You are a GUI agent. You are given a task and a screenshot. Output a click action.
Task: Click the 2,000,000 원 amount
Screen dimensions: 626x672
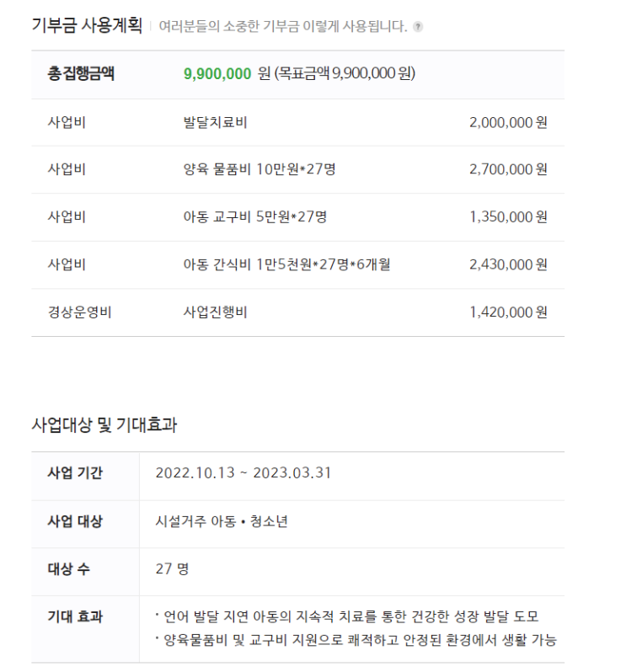tap(508, 123)
